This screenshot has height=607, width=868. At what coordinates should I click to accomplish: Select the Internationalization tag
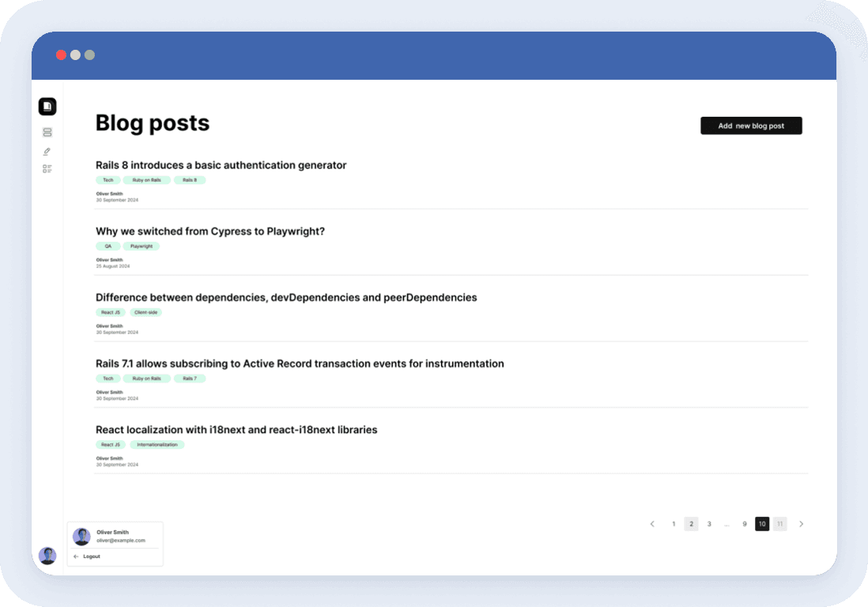pos(157,445)
